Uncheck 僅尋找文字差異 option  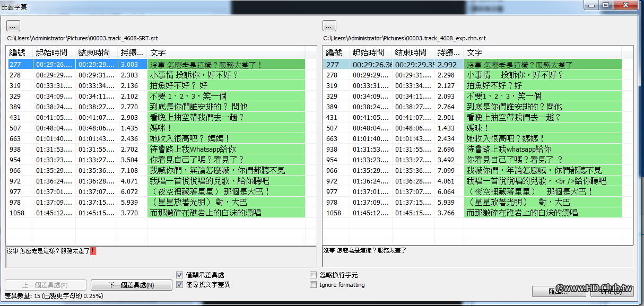(179, 284)
